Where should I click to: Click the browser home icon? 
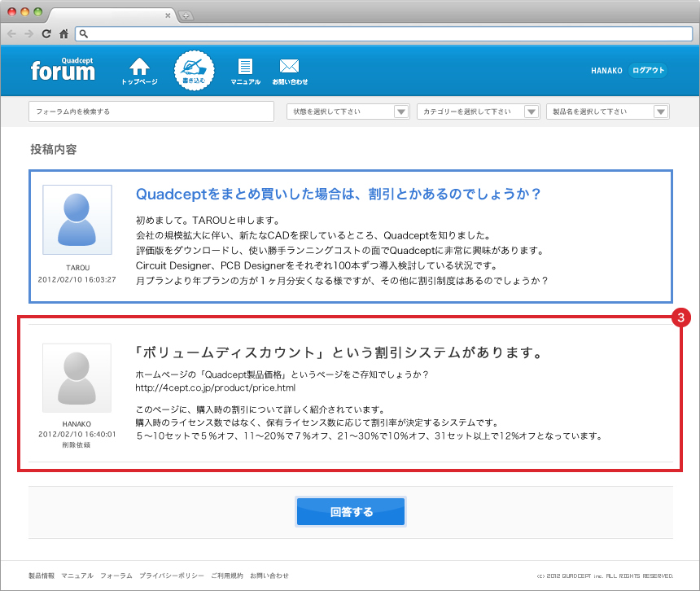63,33
